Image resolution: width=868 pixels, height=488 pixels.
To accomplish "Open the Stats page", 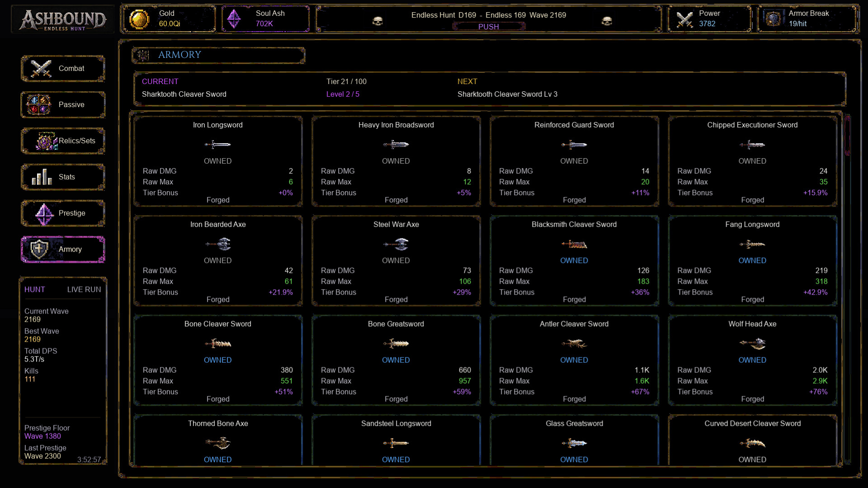I will [x=63, y=177].
